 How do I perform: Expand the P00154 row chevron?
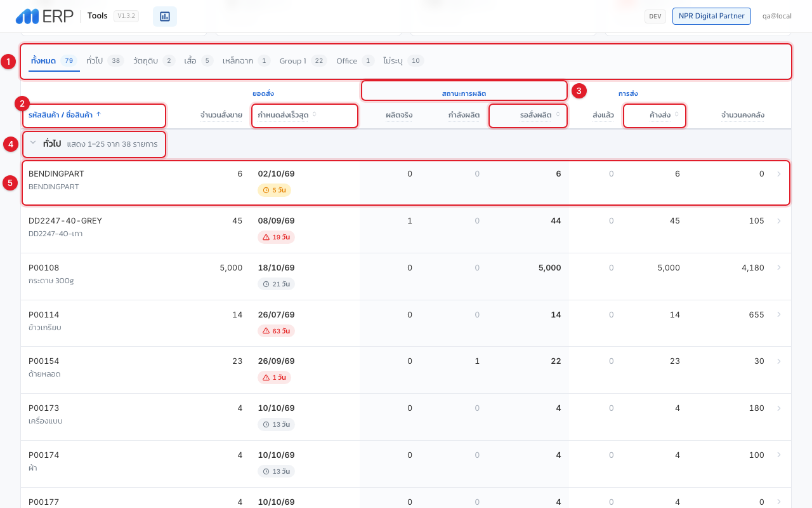click(779, 361)
